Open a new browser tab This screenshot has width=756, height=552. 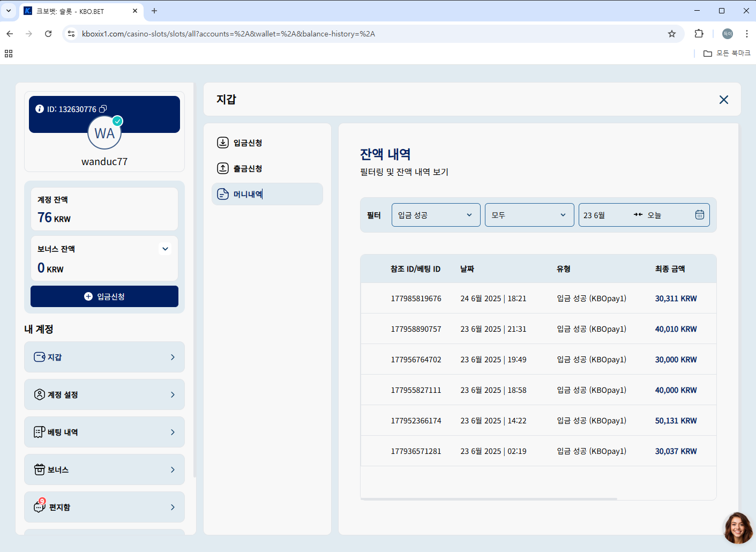click(154, 11)
